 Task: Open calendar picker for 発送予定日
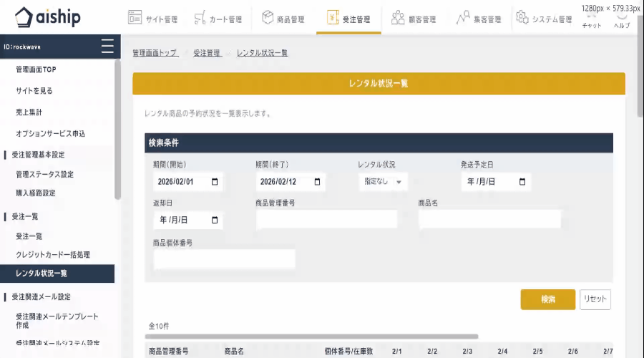coord(522,182)
